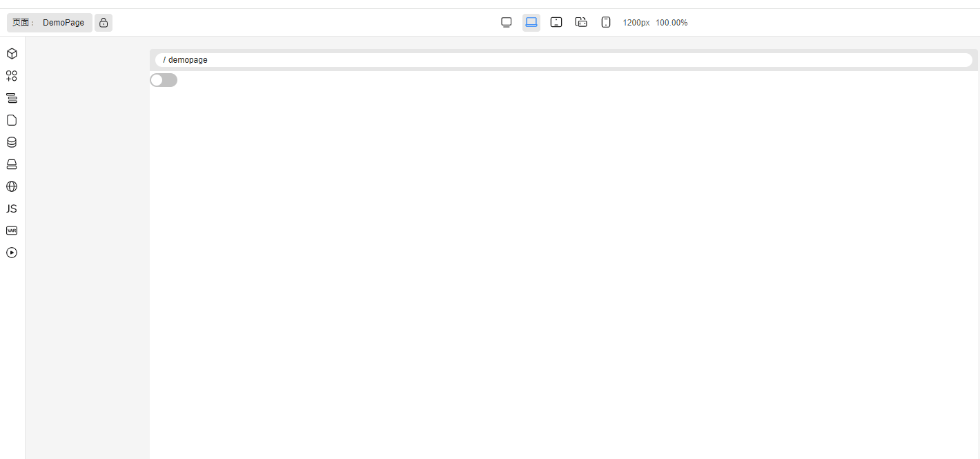Screen dimensions: 980x459
Task: Click the demopage URL path field
Action: pos(563,60)
